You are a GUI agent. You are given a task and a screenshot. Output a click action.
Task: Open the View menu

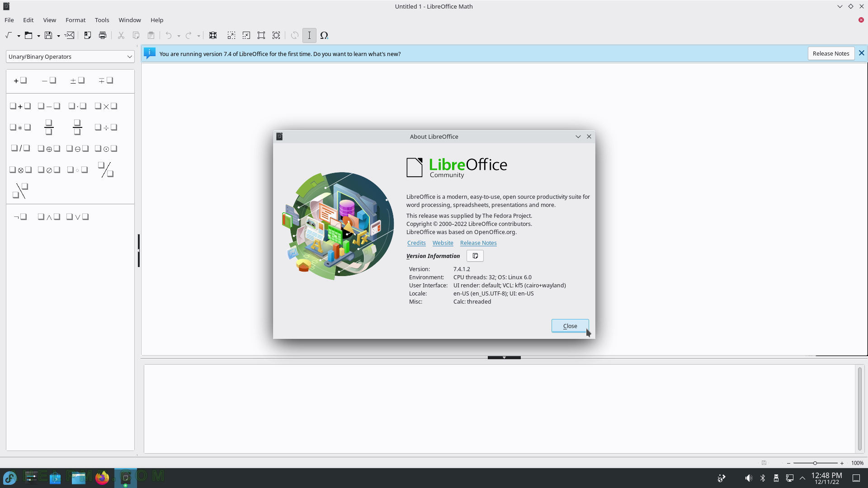pos(50,20)
